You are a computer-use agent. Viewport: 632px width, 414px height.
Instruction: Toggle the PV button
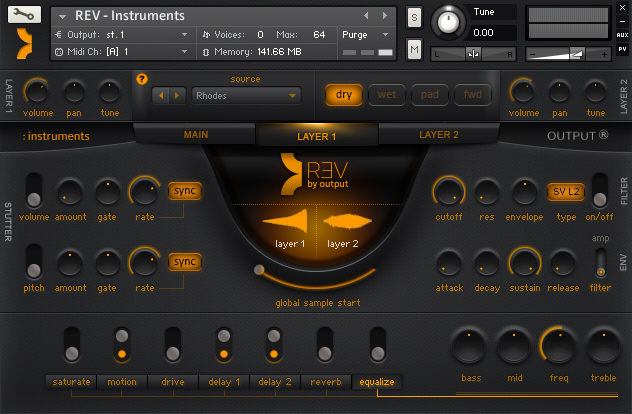(622, 49)
